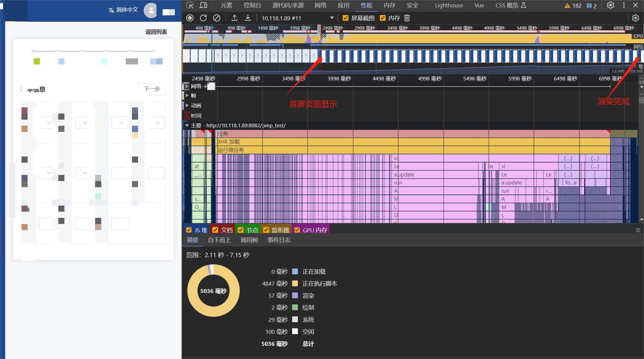Screen dimensions: 644x359
Task: Open the 内存 panel tab
Action: coord(390,5)
